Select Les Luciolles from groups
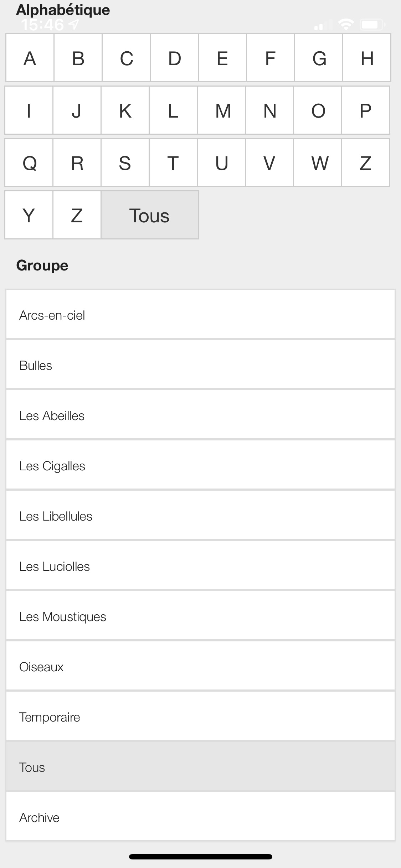Image resolution: width=401 pixels, height=868 pixels. pos(200,565)
